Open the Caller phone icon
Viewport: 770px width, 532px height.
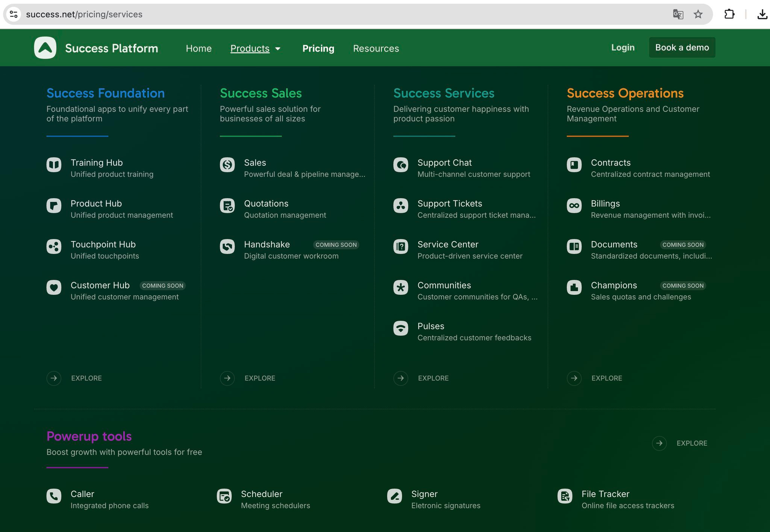point(54,496)
